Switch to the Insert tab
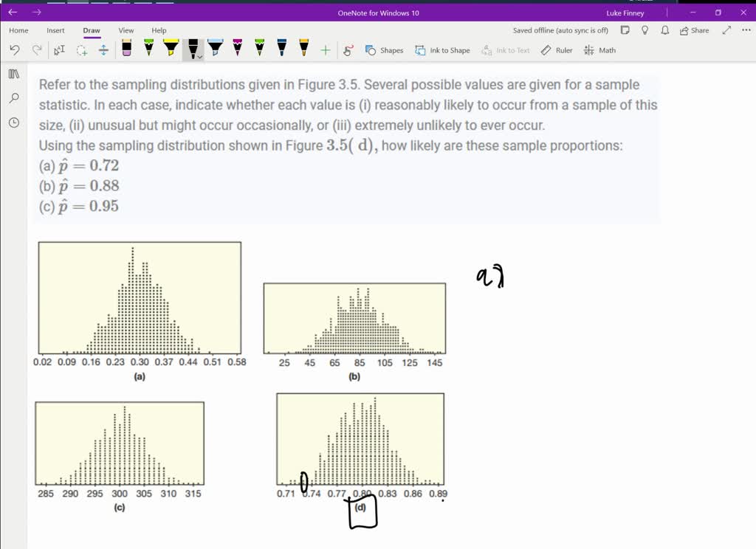 [55, 30]
